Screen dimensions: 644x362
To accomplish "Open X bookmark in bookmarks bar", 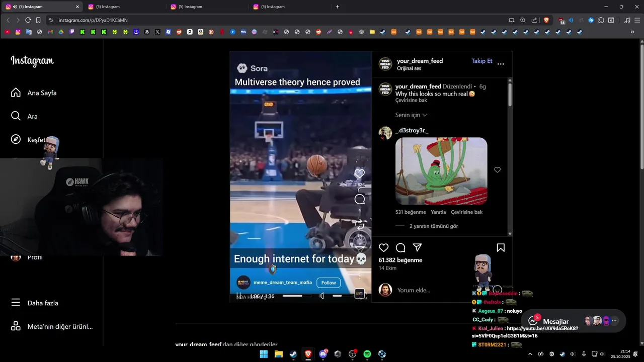I will pyautogui.click(x=157, y=32).
